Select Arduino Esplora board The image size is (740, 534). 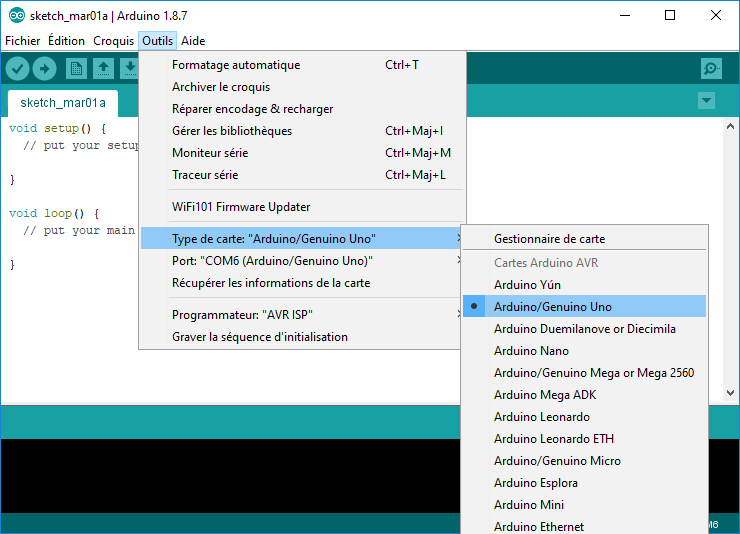(x=584, y=483)
